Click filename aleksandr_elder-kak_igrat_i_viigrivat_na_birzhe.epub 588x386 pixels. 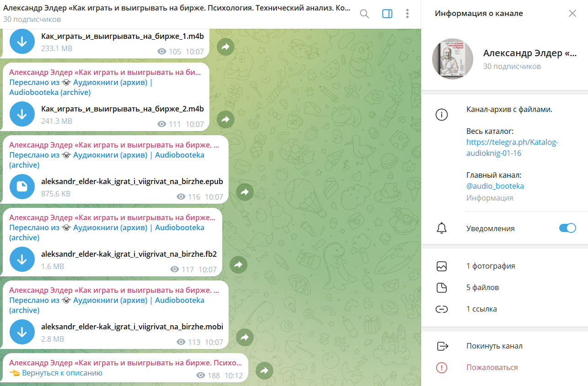tap(132, 181)
